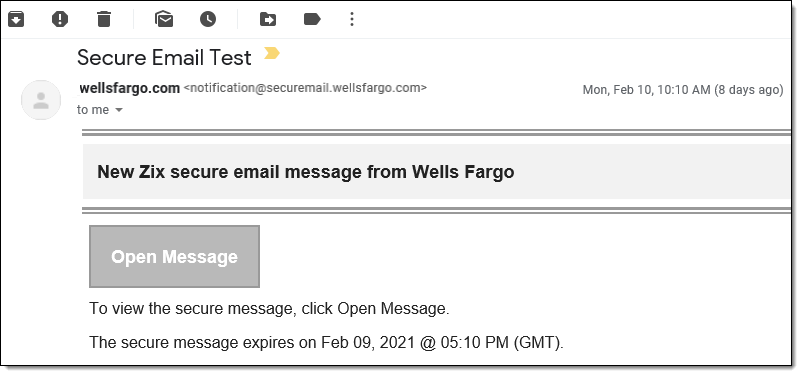Snooze this email with the clock icon

pyautogui.click(x=208, y=19)
